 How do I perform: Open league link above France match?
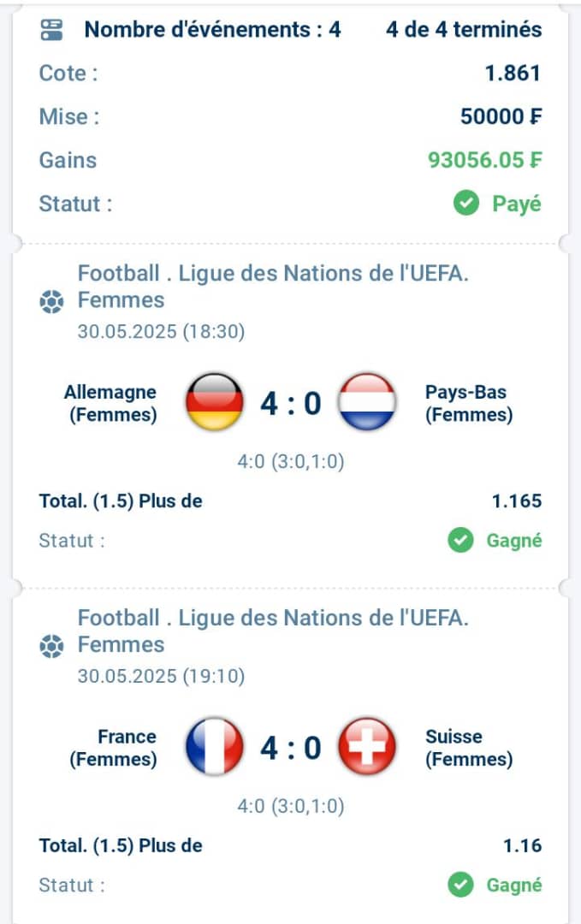coord(273,631)
